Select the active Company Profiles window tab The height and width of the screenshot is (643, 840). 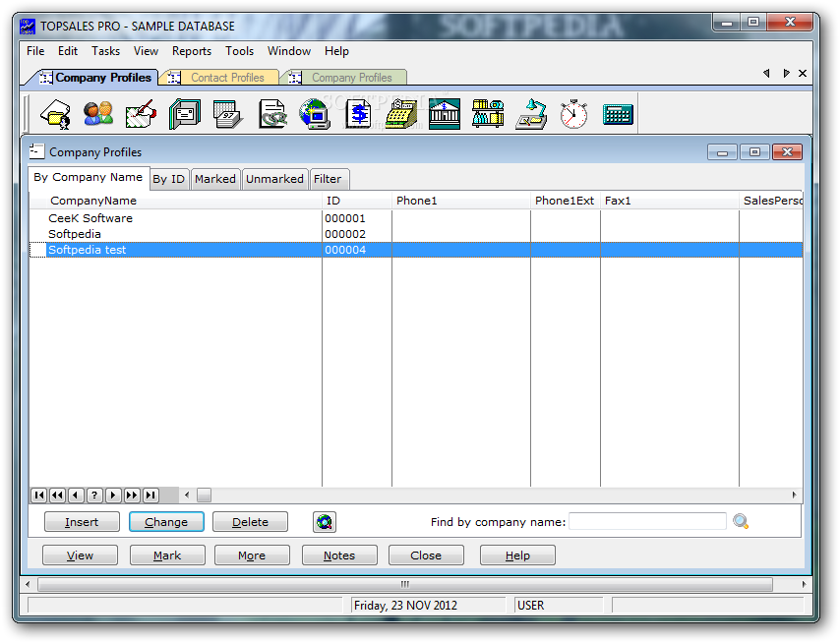click(94, 78)
